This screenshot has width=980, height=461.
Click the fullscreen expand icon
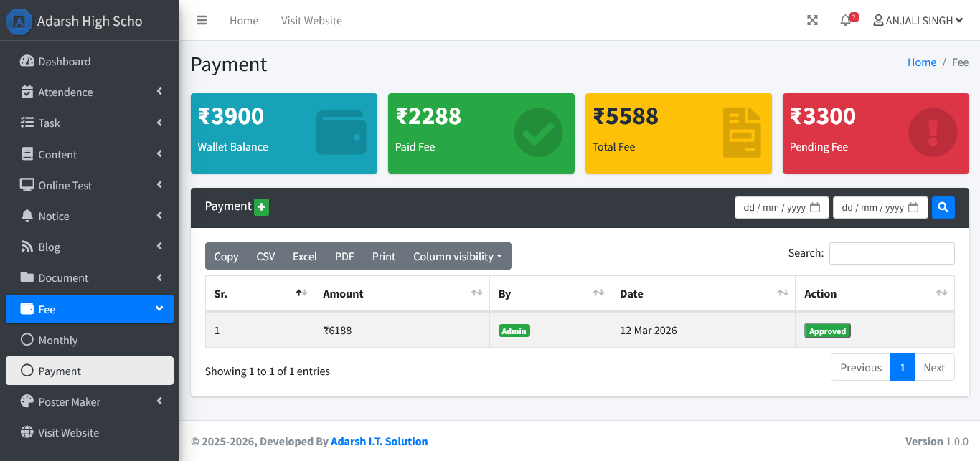point(812,20)
